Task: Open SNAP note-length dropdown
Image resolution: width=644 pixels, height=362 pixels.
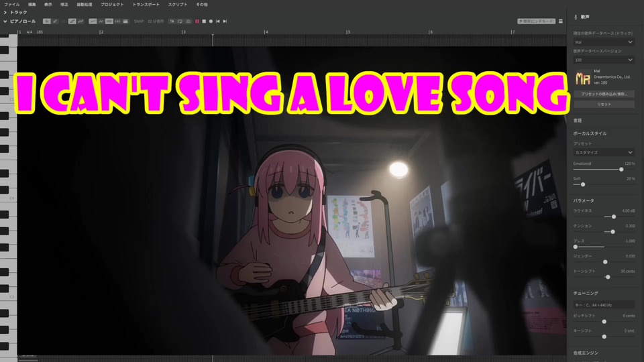Action: pos(156,21)
